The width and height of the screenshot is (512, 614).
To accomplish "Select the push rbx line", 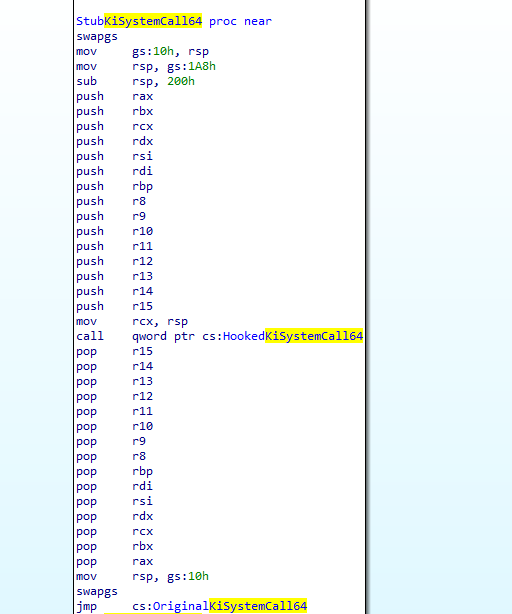I will pyautogui.click(x=114, y=112).
